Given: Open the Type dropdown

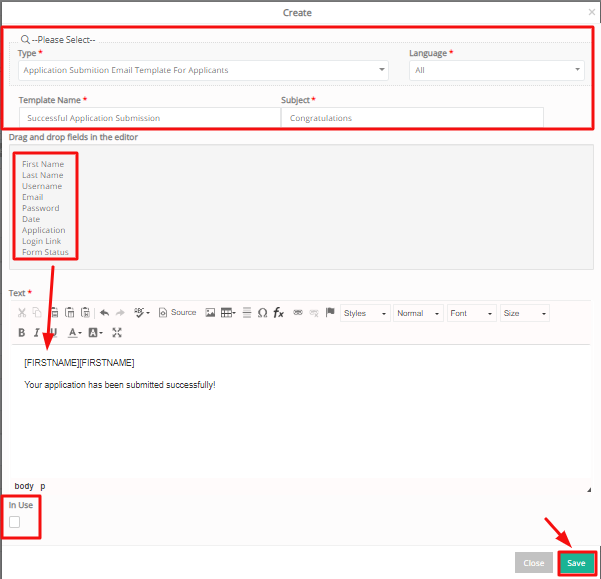Looking at the screenshot, I should click(203, 70).
